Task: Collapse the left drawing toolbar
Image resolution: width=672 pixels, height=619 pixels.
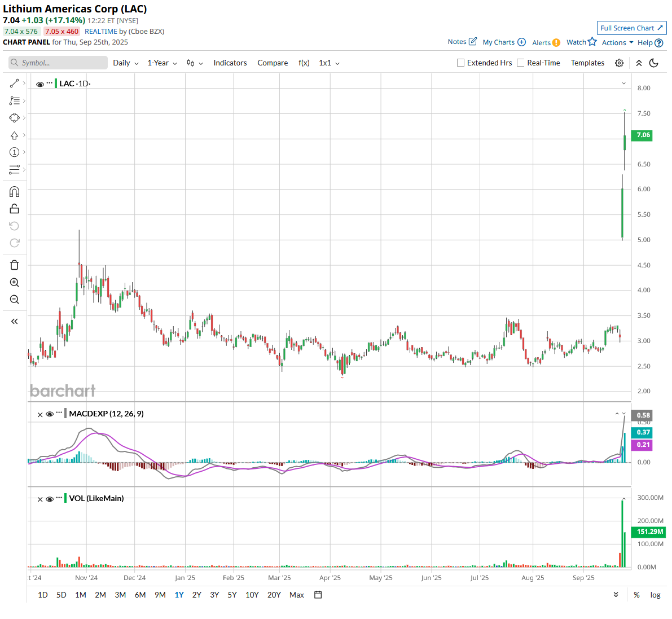Action: coord(14,322)
